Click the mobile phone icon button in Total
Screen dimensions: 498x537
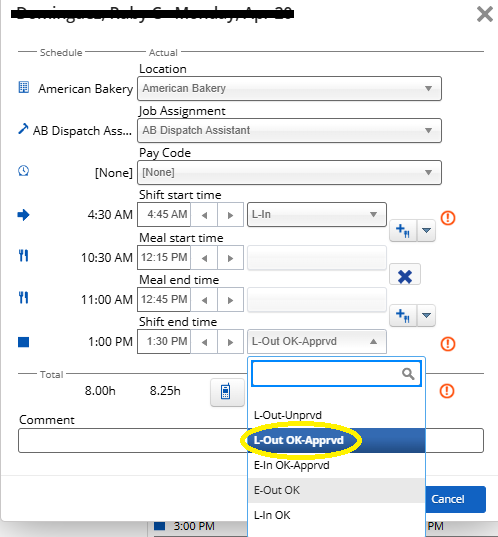click(x=226, y=392)
